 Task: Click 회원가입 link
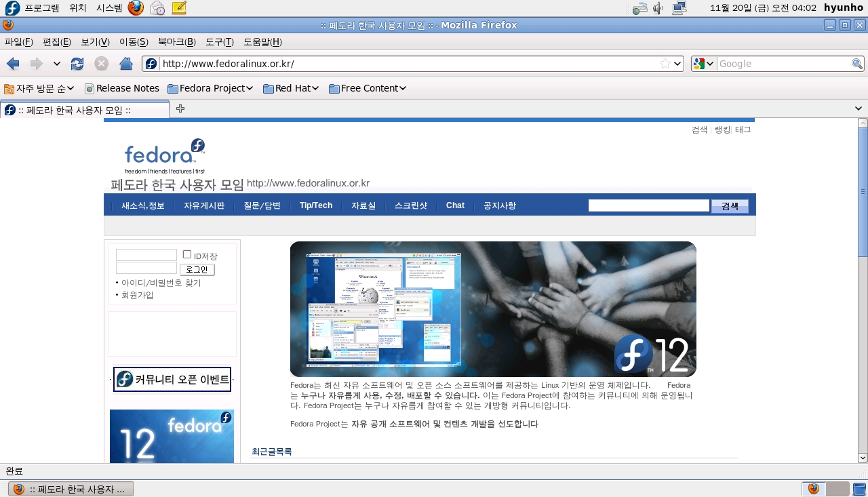pyautogui.click(x=138, y=295)
